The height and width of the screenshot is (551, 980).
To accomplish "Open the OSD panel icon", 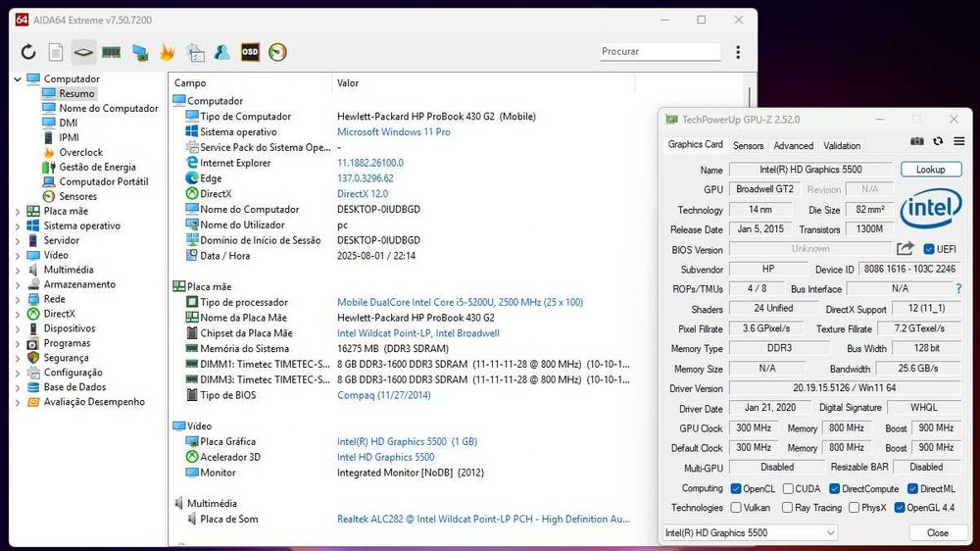I will 250,52.
